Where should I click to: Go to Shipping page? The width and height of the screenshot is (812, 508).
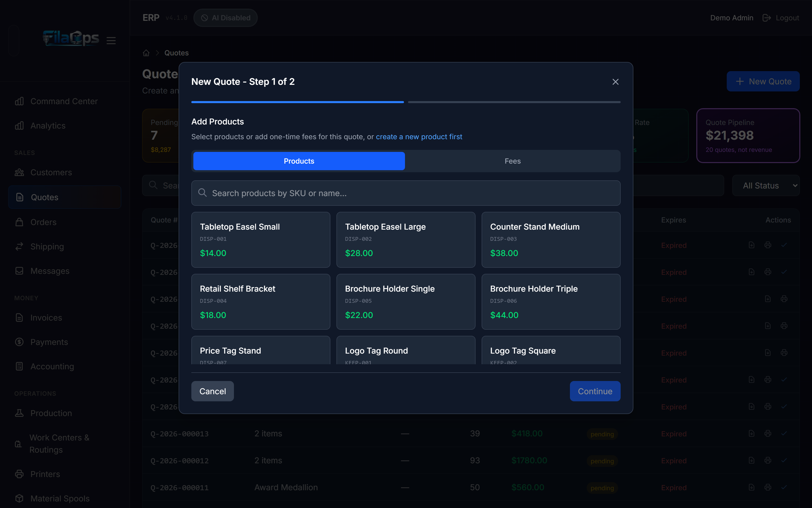point(64,247)
